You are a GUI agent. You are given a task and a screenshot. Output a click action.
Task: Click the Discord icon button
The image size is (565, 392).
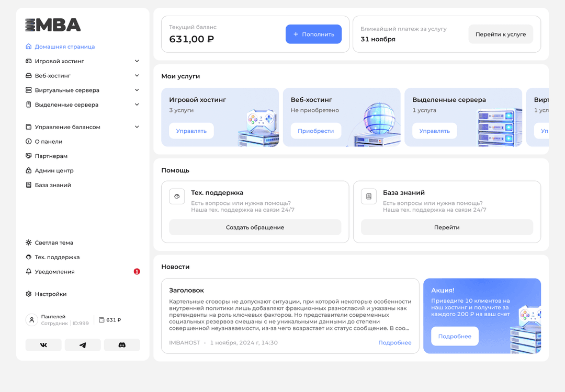coord(122,345)
